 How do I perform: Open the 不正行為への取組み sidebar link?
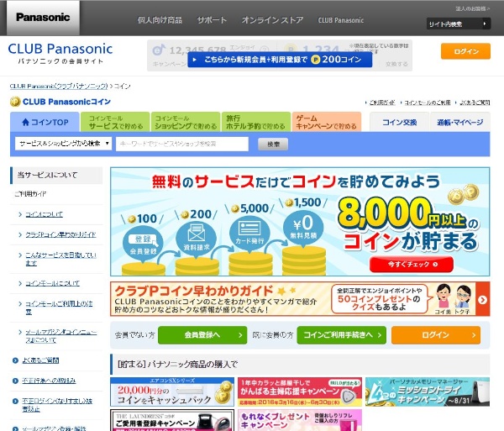pos(49,381)
